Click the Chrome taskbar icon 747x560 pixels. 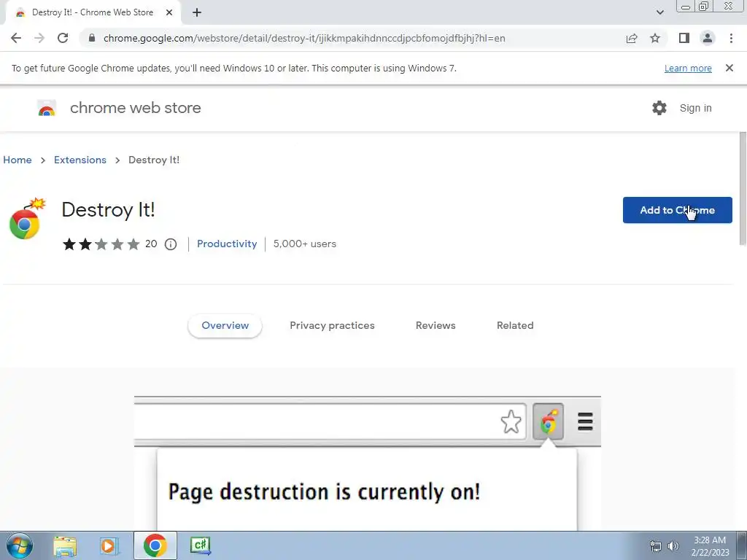pos(155,545)
